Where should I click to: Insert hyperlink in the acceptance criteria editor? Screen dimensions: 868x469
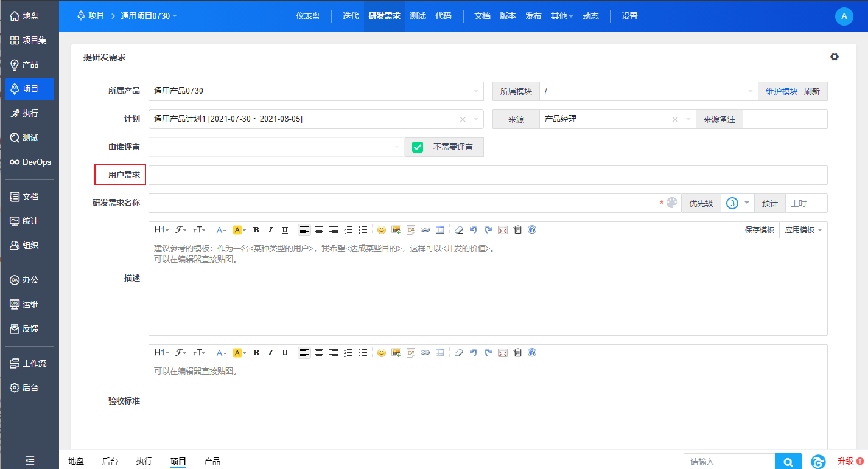click(x=425, y=353)
